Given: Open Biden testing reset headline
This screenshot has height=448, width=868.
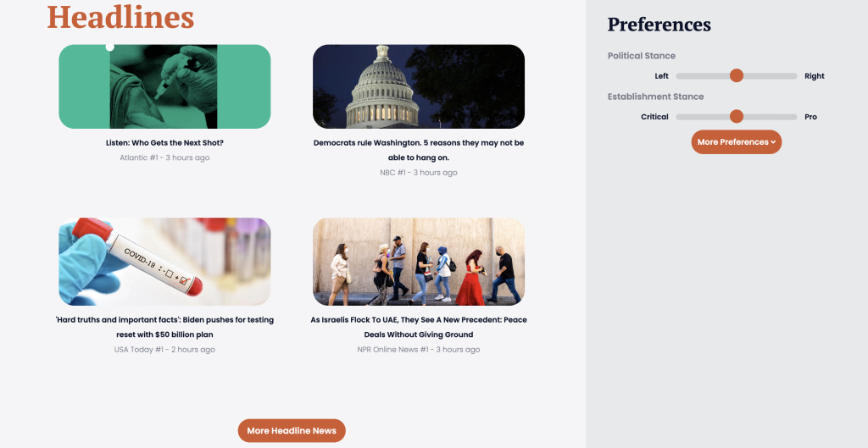Looking at the screenshot, I should [x=164, y=327].
